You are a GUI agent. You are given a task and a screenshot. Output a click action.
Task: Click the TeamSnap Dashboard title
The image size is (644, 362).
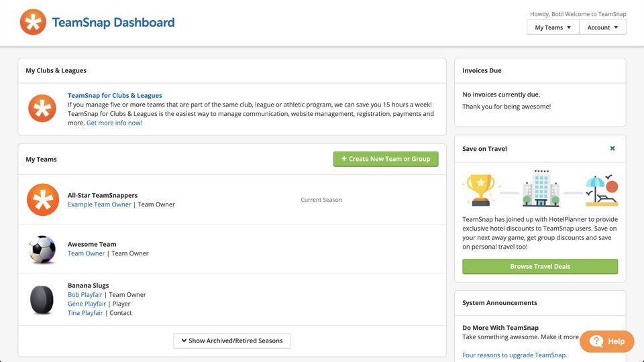coord(113,22)
